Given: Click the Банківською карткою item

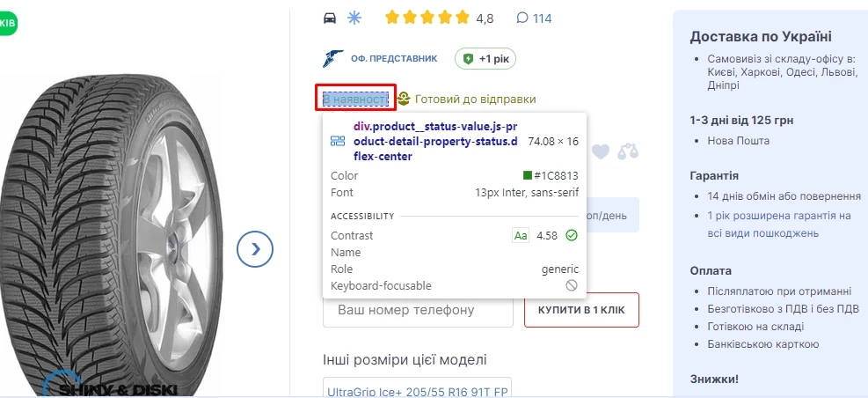Looking at the screenshot, I should click(762, 344).
